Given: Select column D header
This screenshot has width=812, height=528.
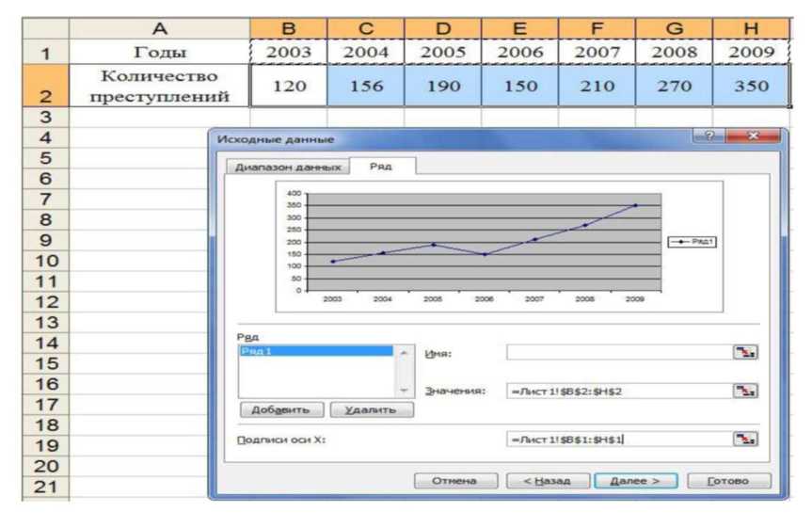Looking at the screenshot, I should coord(443,28).
